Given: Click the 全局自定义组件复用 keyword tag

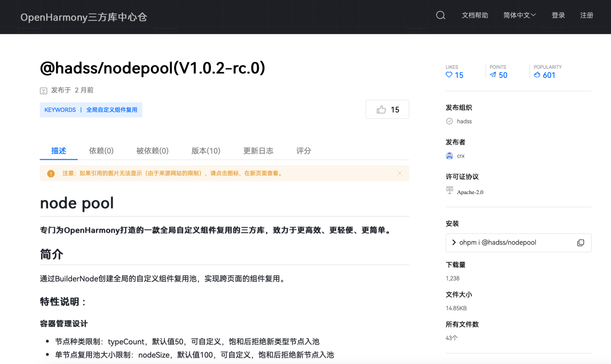Looking at the screenshot, I should coord(112,110).
